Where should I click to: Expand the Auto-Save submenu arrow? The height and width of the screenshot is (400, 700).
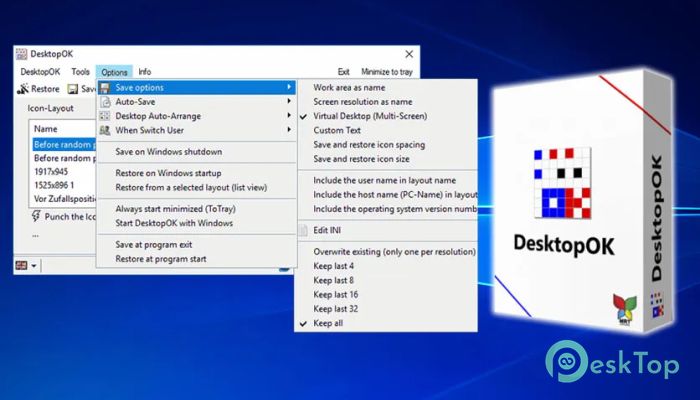(x=289, y=102)
